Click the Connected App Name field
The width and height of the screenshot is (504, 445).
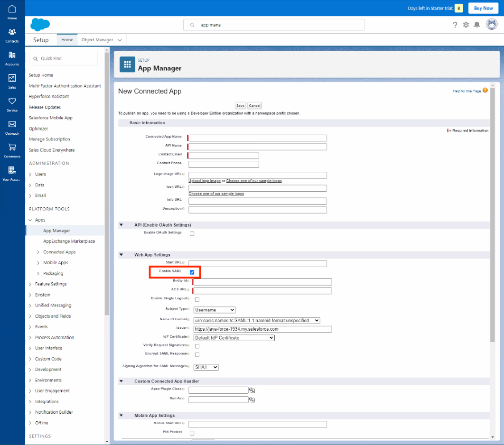click(258, 138)
